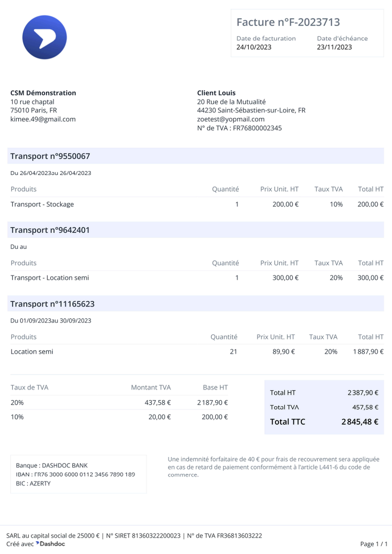Click the 437,58 € VAT amount

click(x=158, y=403)
